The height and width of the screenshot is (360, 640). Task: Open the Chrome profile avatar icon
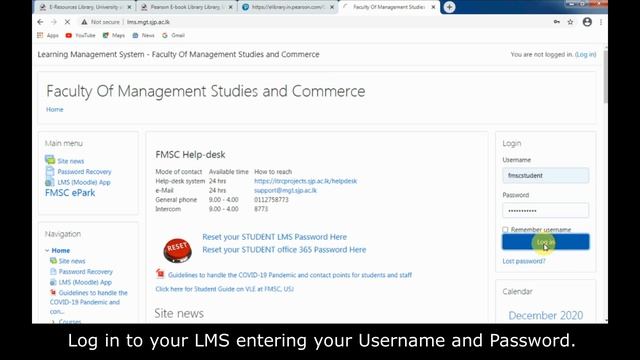coord(587,22)
